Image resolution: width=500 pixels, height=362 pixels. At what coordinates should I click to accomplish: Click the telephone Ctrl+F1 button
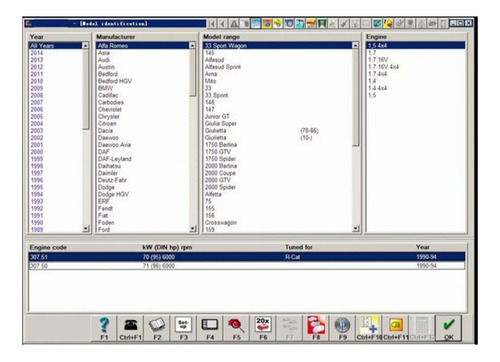pyautogui.click(x=130, y=328)
